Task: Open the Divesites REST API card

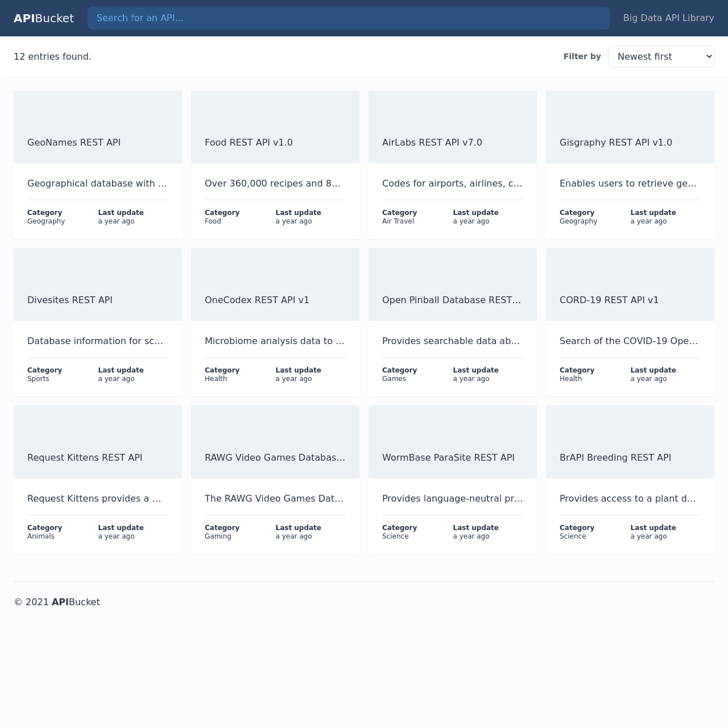Action: point(98,322)
